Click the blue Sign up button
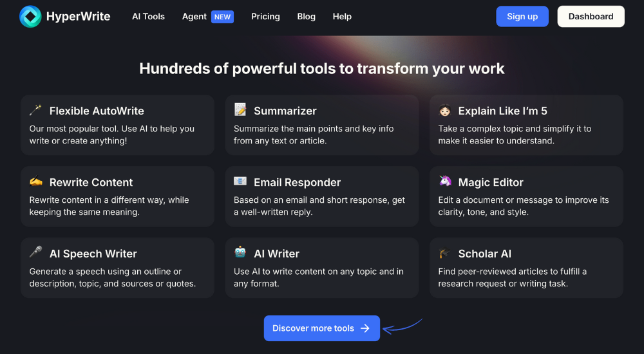644x354 pixels. coord(522,17)
